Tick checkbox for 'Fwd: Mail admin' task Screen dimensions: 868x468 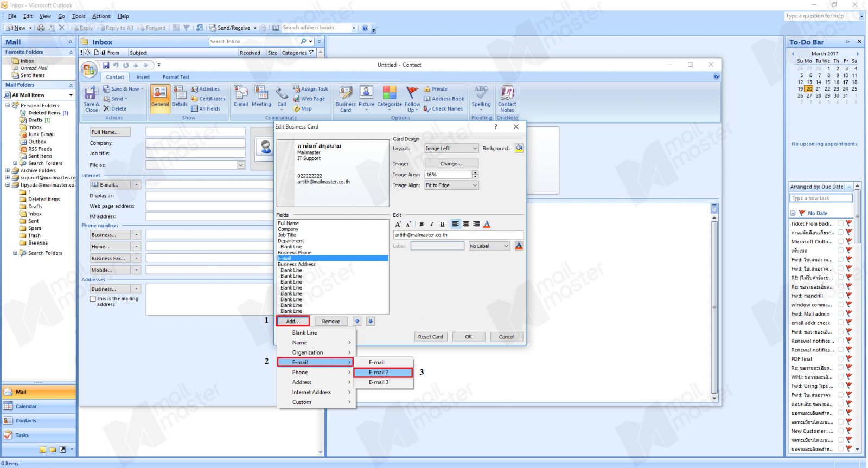click(x=840, y=313)
